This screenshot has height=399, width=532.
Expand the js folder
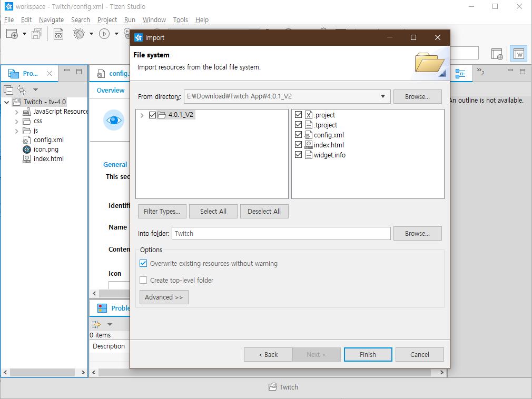pyautogui.click(x=17, y=131)
